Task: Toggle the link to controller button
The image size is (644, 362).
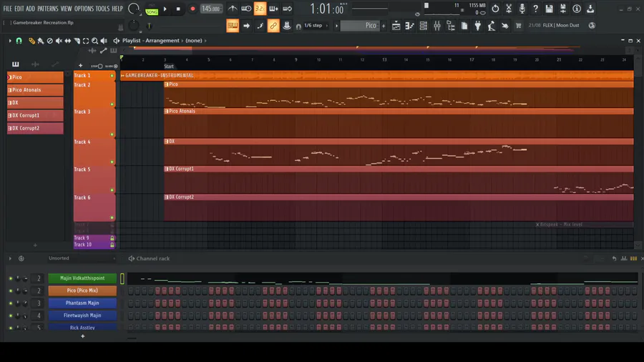Action: (x=273, y=26)
